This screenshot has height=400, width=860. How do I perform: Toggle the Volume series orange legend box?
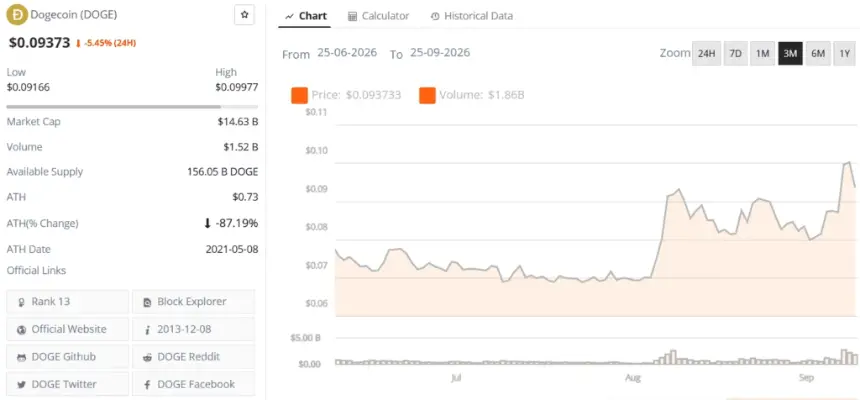[427, 95]
